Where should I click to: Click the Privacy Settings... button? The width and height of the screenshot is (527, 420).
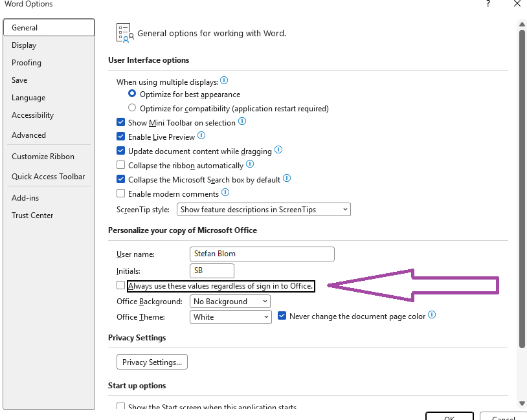(152, 362)
